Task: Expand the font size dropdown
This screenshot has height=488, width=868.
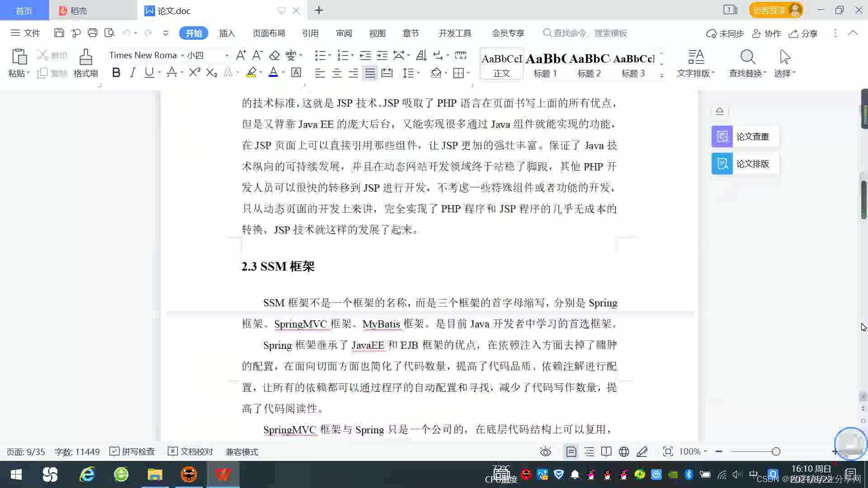Action: coord(227,56)
